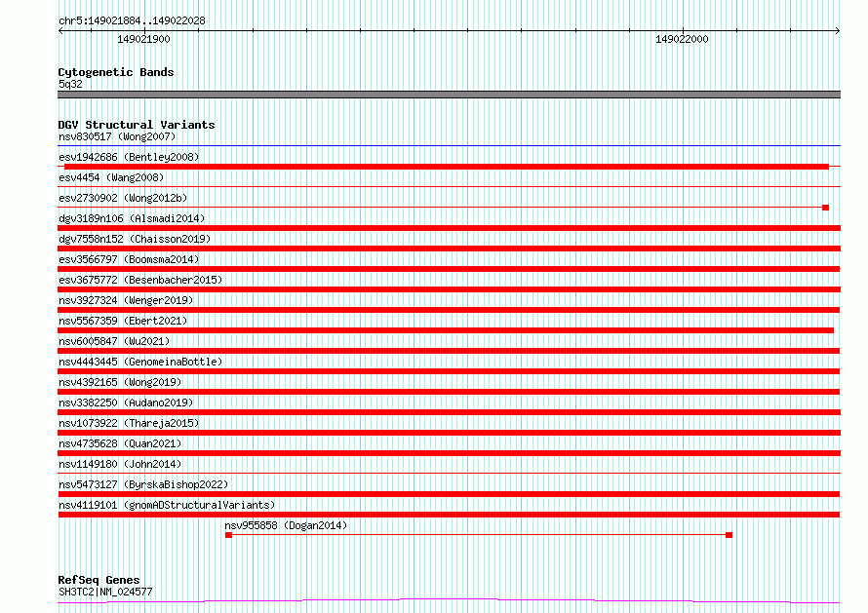Screen dimensions: 868x613
Task: Click the chr5:149021884..149022028 coordinate label
Action: 132,20
